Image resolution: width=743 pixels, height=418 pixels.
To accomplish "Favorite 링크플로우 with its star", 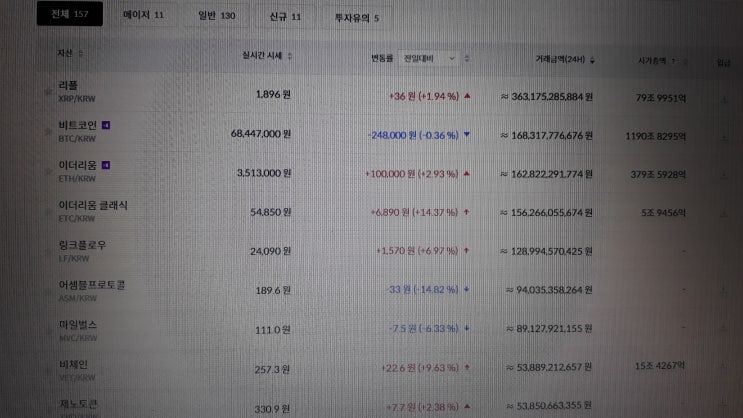I will click(x=48, y=252).
